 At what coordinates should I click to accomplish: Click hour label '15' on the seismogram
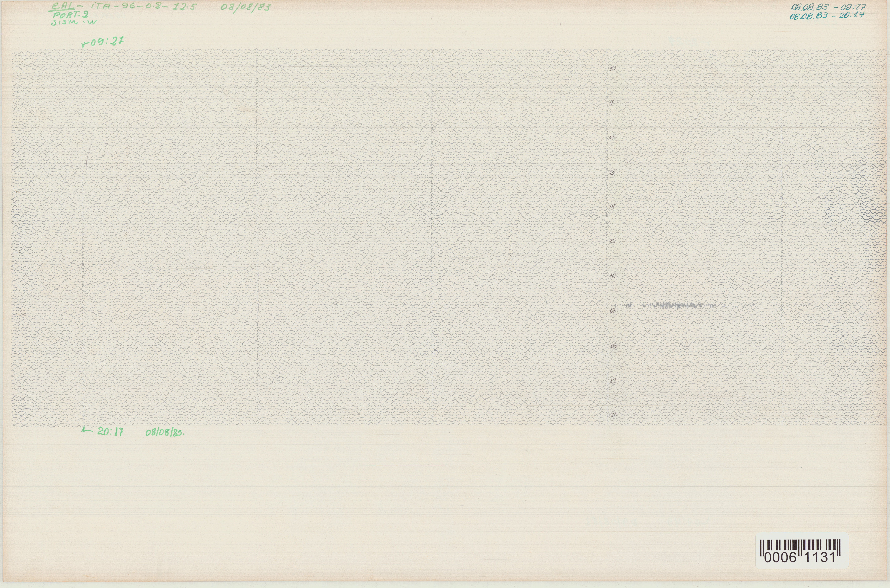(x=612, y=241)
